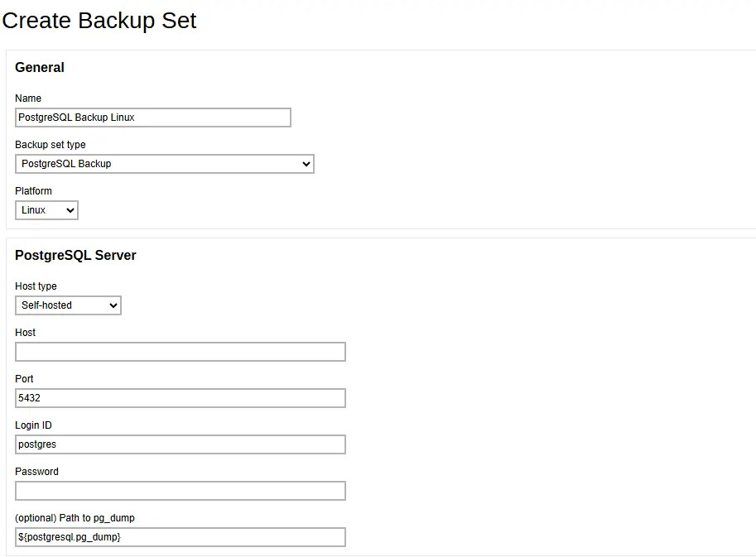Open the Backup set type dropdown
Screen dimensions: 756x557
coord(164,164)
